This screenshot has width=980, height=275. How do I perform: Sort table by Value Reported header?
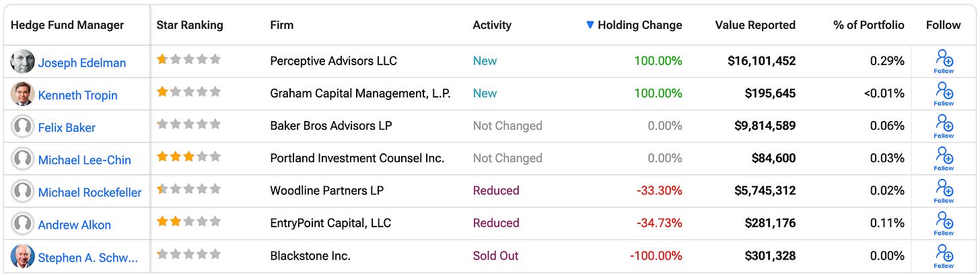click(755, 25)
